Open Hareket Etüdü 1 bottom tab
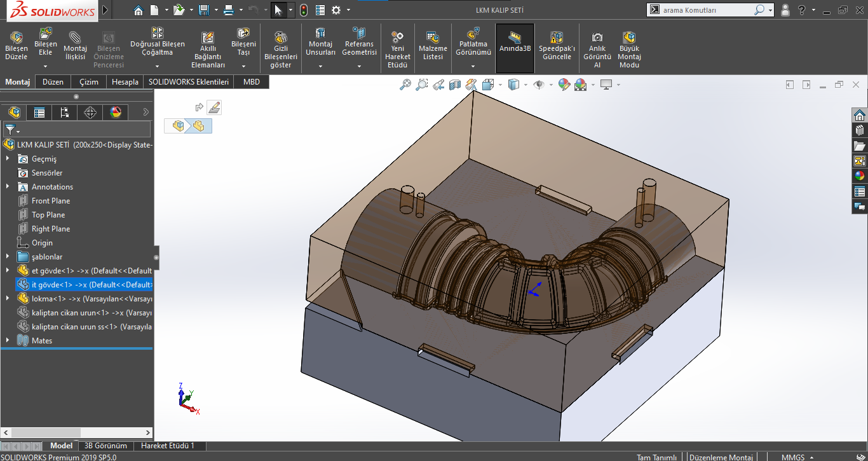 168,446
